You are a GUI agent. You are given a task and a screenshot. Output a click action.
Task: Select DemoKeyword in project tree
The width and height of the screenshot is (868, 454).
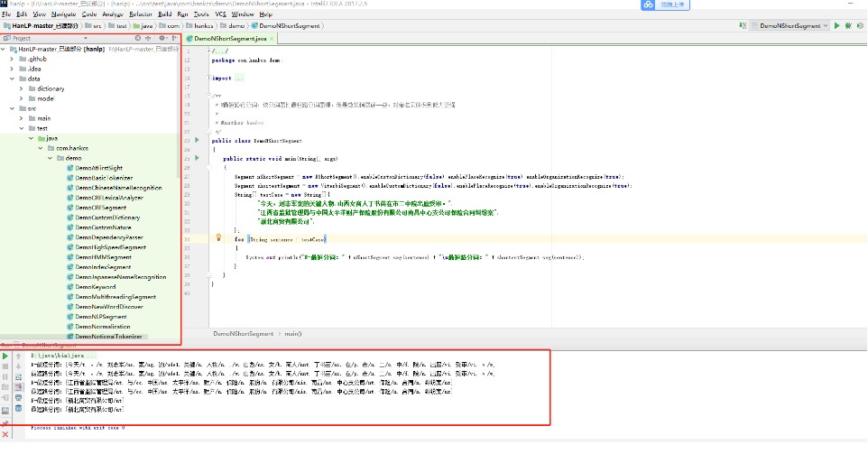(96, 287)
